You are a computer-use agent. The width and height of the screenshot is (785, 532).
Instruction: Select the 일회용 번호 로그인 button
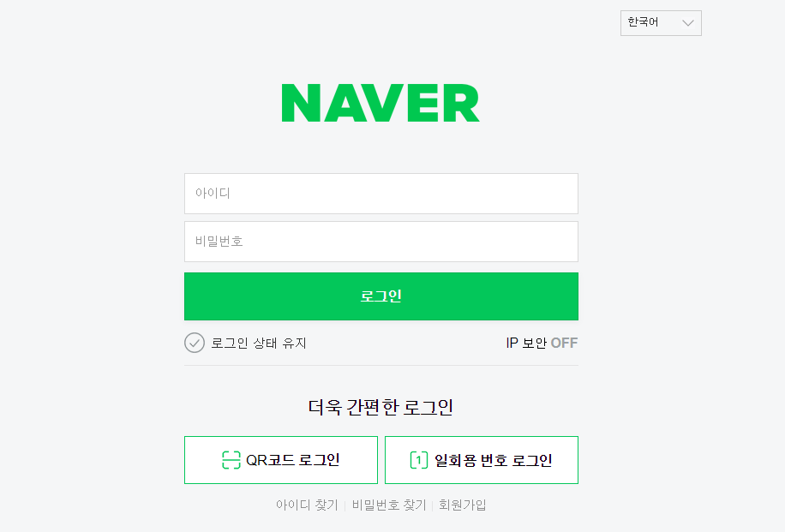pyautogui.click(x=482, y=460)
